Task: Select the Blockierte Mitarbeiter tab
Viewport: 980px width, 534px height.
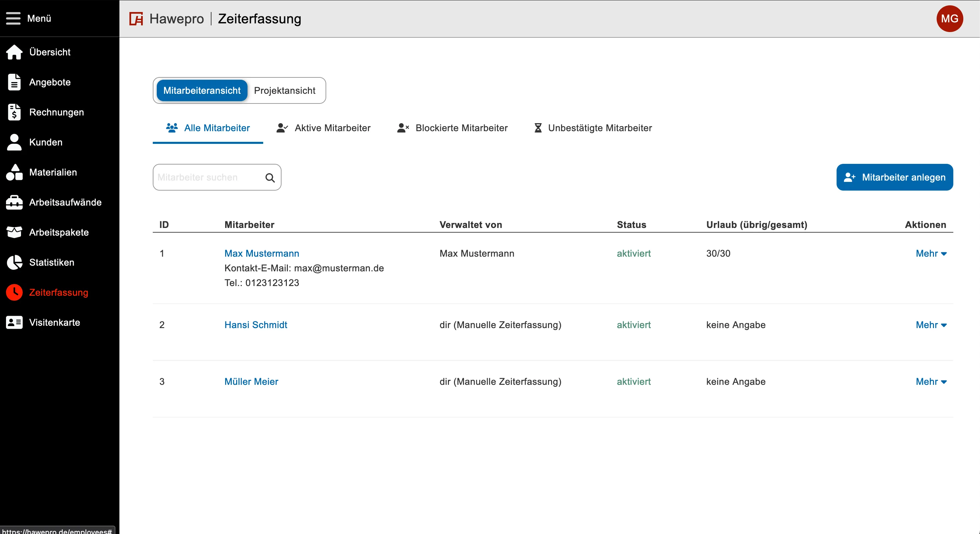Action: (452, 128)
